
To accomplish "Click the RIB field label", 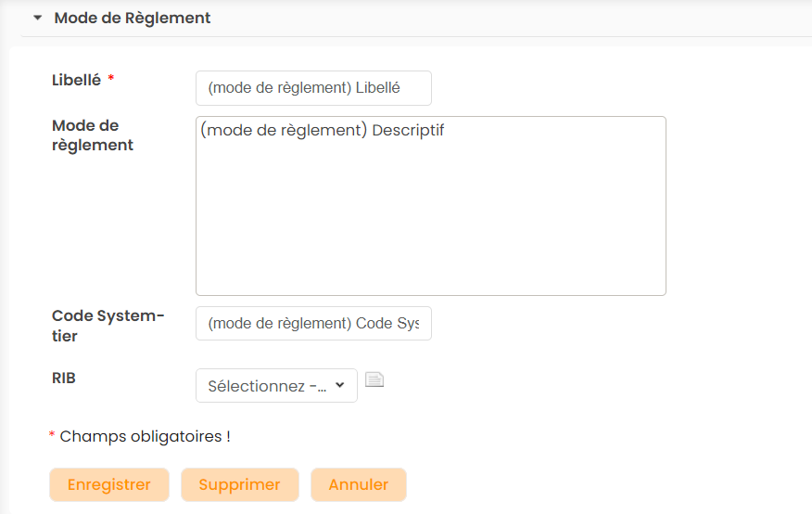I will tap(64, 378).
